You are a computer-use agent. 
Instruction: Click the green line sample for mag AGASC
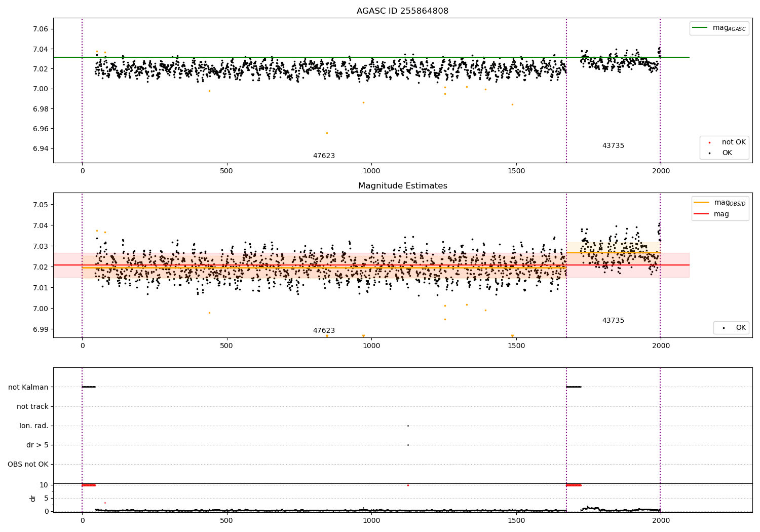point(700,28)
